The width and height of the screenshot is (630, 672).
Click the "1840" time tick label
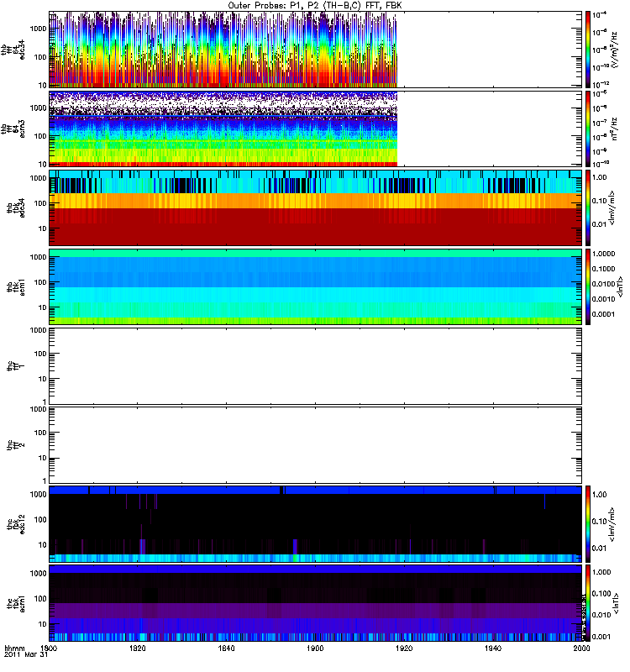(x=226, y=648)
